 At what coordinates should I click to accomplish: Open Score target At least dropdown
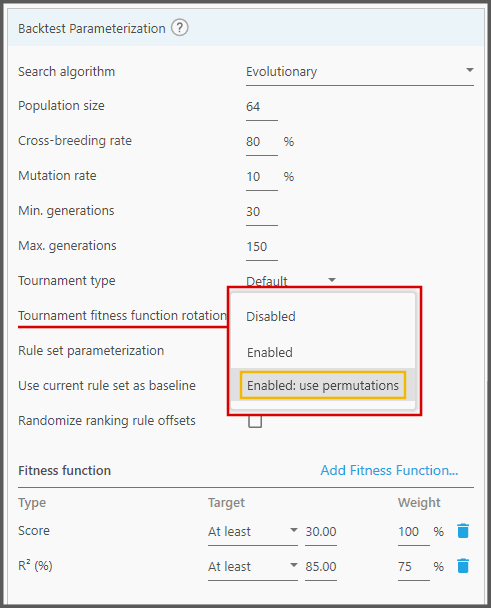tap(252, 532)
